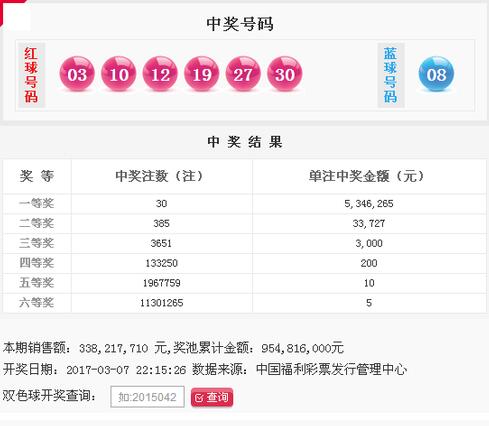The width and height of the screenshot is (489, 426).
Task: Click the 双色球开奖查询 label
Action: coord(49,396)
